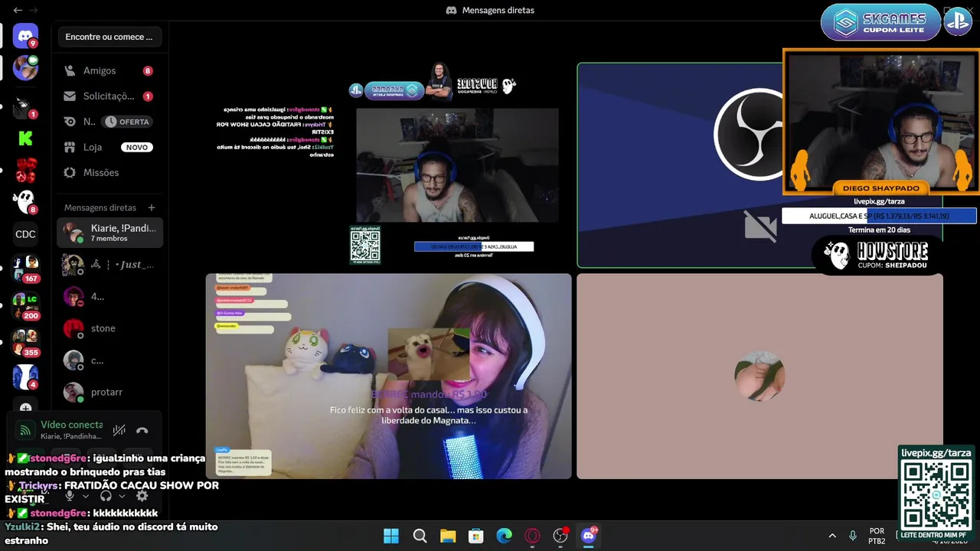Viewport: 980px width, 551px height.
Task: Open the Amigos tab
Action: point(110,70)
